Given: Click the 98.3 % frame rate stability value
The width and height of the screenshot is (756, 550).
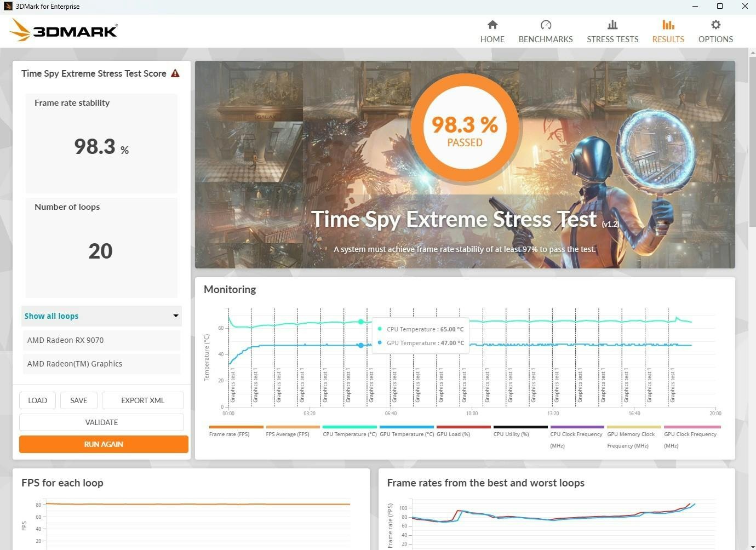Looking at the screenshot, I should [x=101, y=147].
